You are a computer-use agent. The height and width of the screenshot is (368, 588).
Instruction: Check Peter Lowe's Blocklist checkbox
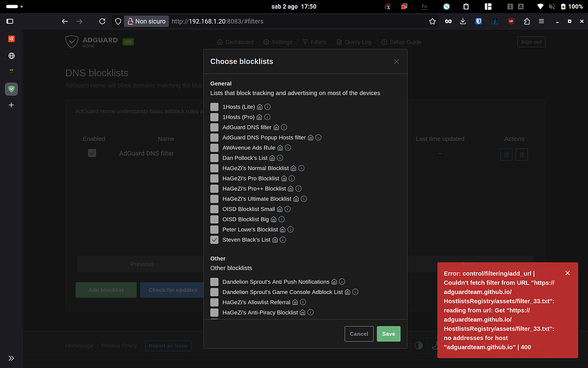pos(214,229)
